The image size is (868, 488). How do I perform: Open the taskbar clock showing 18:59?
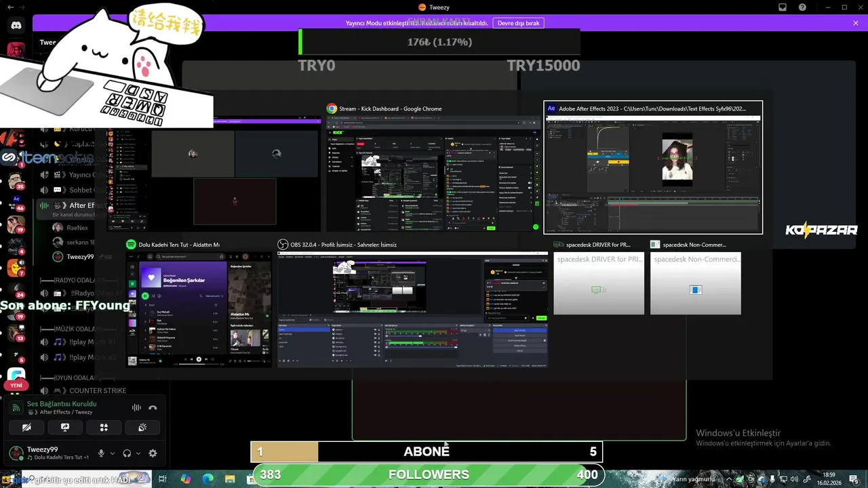pos(829,479)
